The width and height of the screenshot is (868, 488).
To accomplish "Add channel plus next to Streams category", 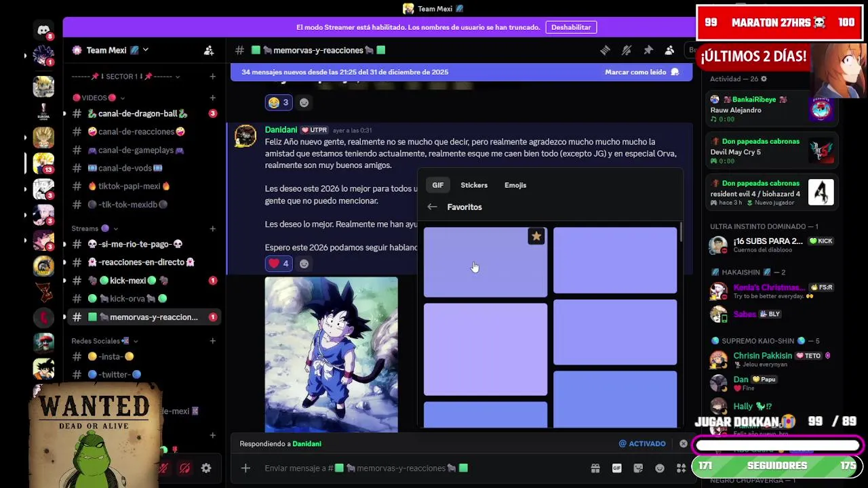I will [212, 228].
